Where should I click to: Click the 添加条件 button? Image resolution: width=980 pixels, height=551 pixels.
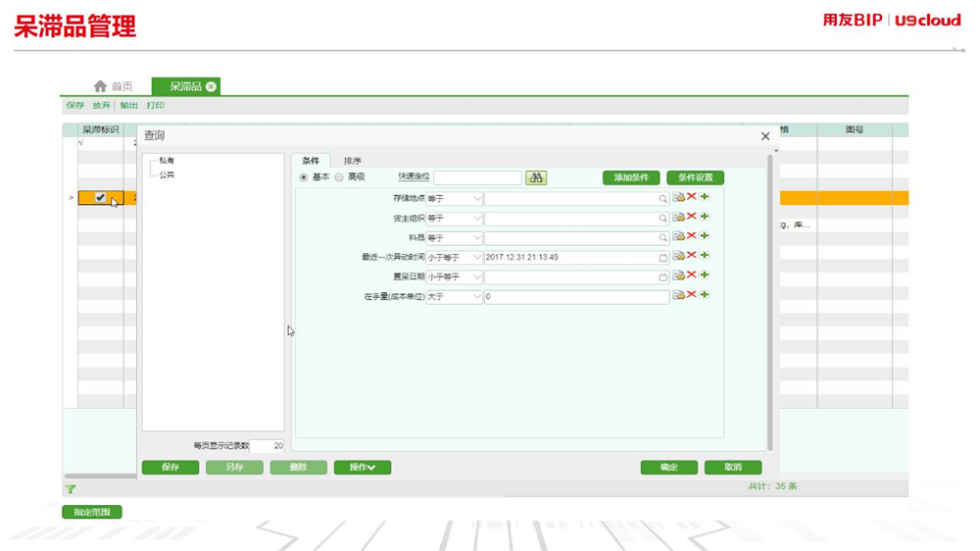point(631,177)
